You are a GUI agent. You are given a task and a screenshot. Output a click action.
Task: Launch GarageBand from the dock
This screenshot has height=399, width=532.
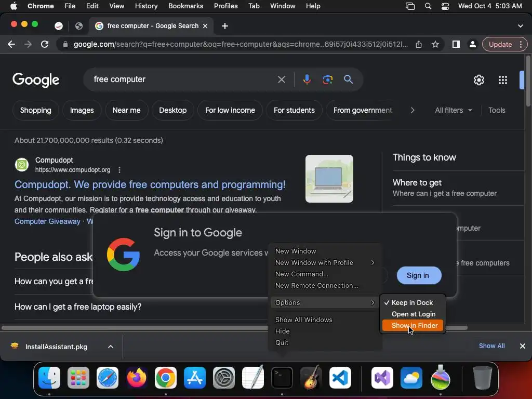click(x=311, y=378)
